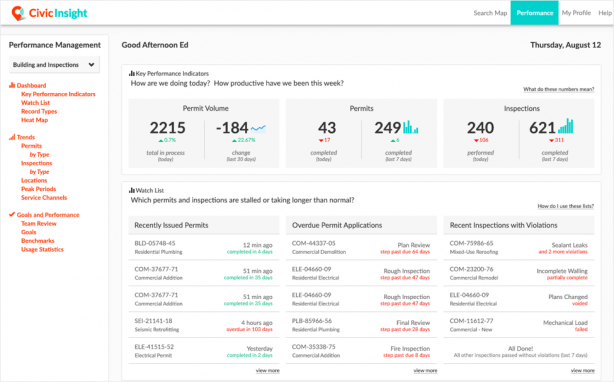Select by Type under Inspections

pyautogui.click(x=40, y=171)
